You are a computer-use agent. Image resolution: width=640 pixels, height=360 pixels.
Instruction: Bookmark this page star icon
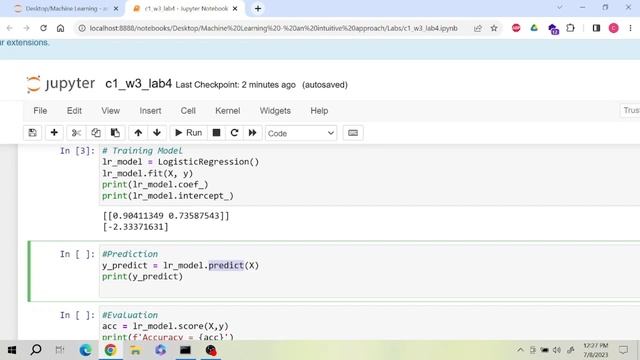click(x=494, y=28)
